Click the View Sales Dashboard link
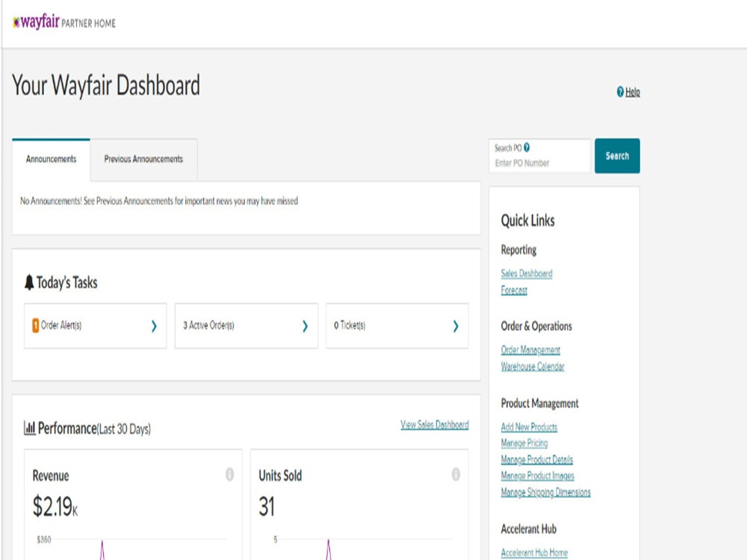The image size is (747, 560). tap(435, 424)
